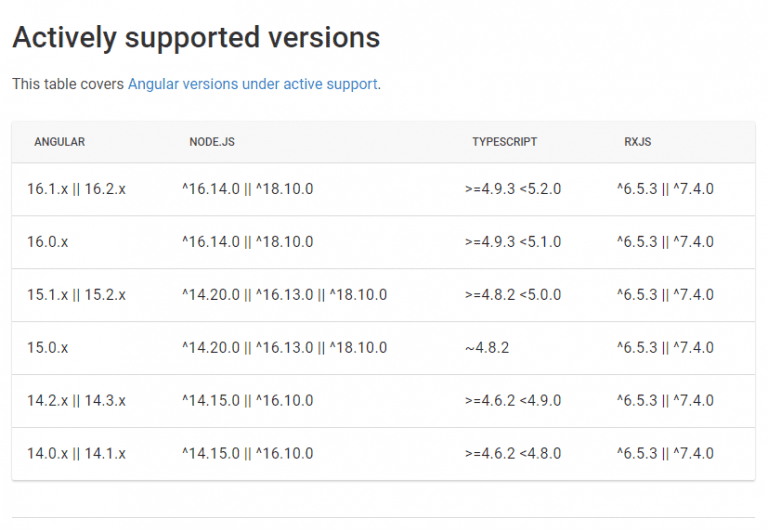Select the 14.0.x || 14.1.x Angular cell
This screenshot has height=531, width=768.
(x=76, y=454)
